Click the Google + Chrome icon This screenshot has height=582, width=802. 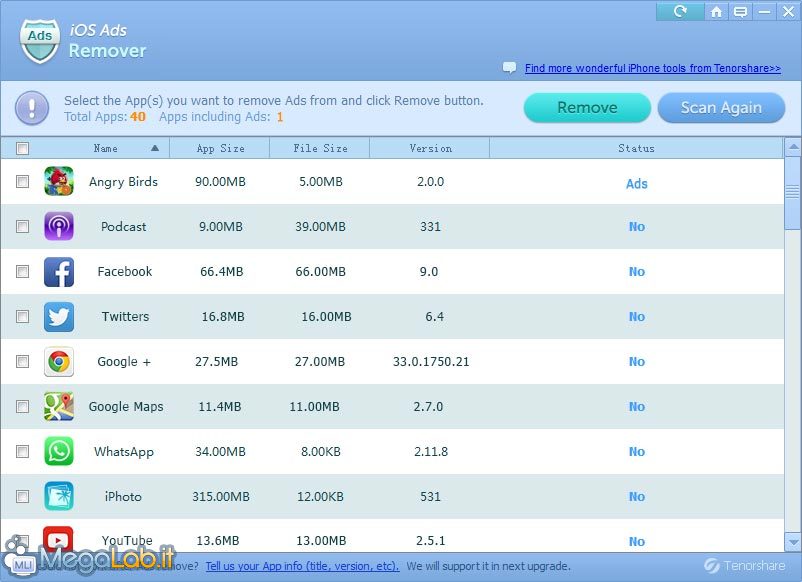click(59, 361)
